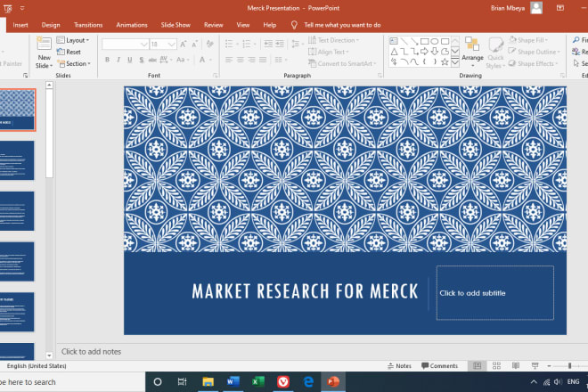Open the Insert ribbon tab

coord(20,25)
